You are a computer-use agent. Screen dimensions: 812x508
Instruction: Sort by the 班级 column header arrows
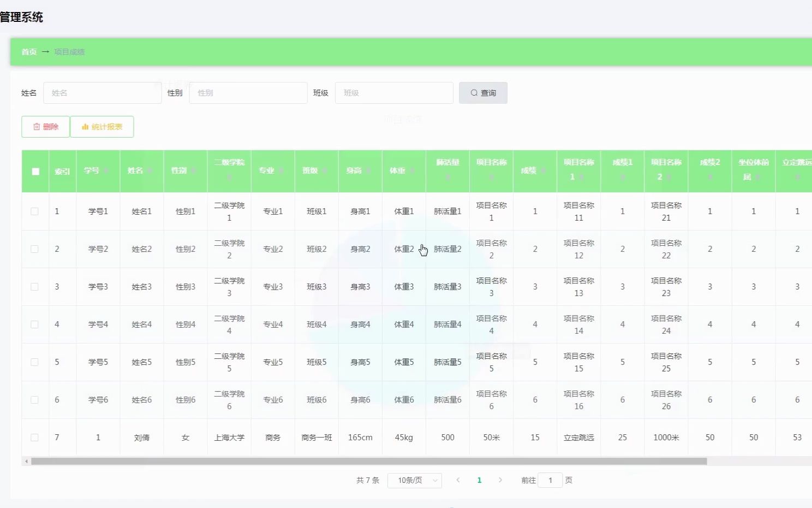click(x=325, y=171)
